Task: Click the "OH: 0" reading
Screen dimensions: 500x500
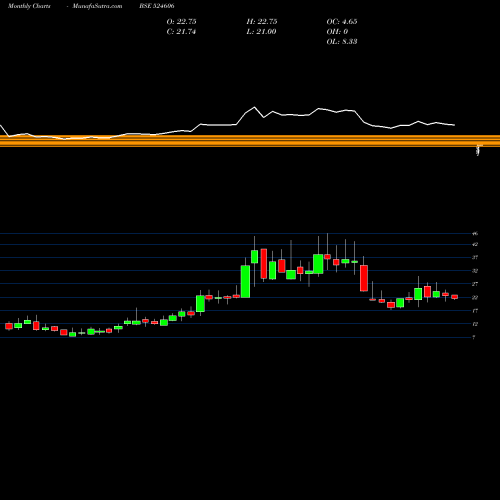Action: click(337, 32)
